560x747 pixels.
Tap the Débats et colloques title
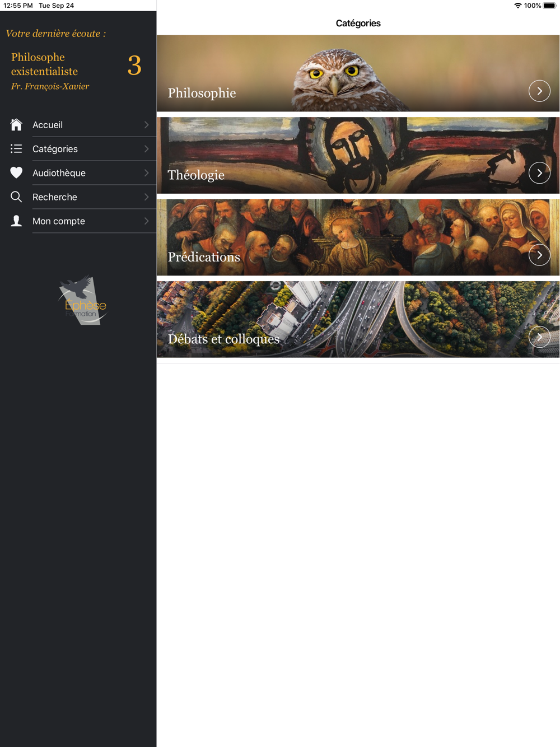point(223,339)
